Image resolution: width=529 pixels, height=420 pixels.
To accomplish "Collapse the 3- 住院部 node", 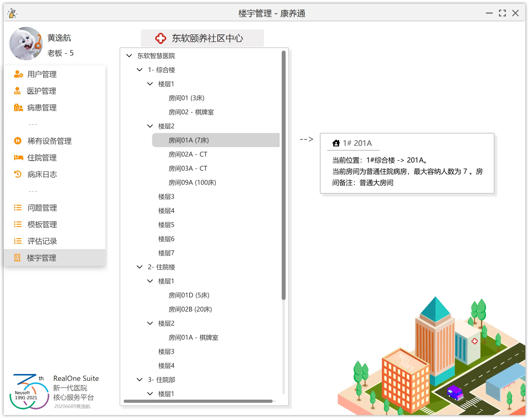I will coord(140,380).
